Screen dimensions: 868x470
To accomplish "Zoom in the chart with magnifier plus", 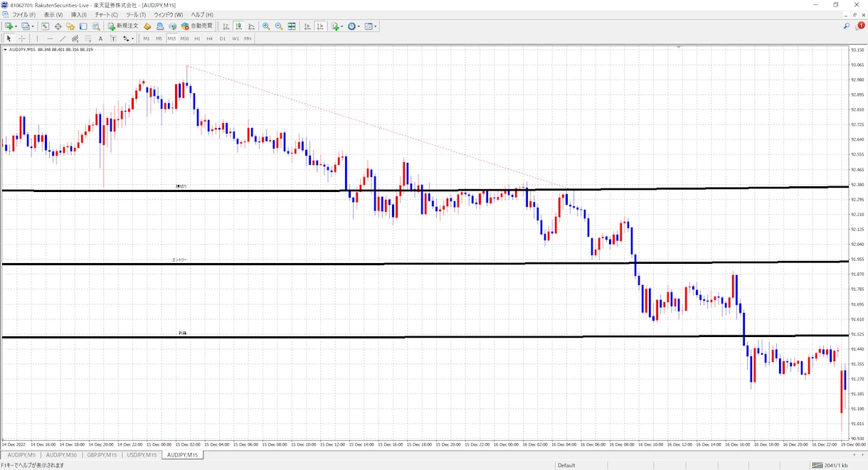I will 266,26.
